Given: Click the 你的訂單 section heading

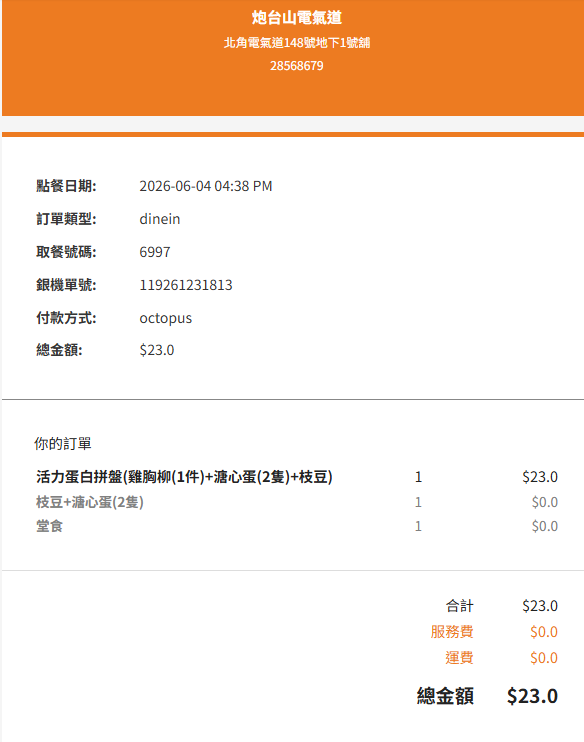Looking at the screenshot, I should pyautogui.click(x=62, y=443).
